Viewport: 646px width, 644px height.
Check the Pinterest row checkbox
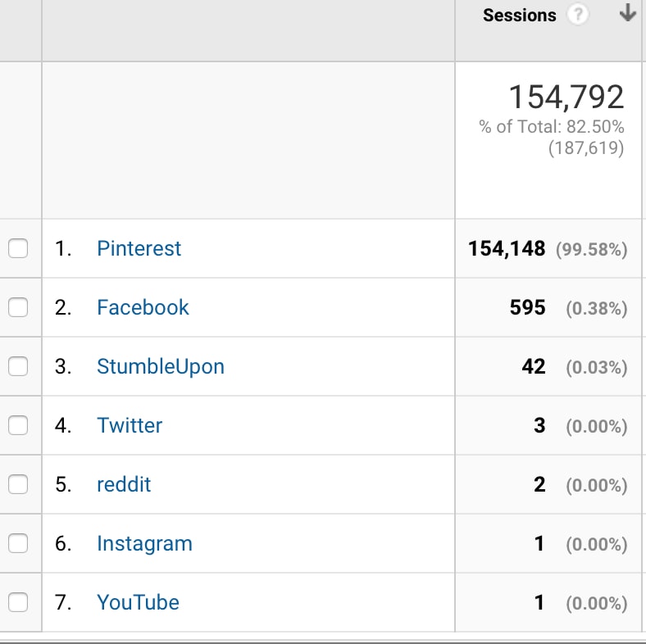18,248
